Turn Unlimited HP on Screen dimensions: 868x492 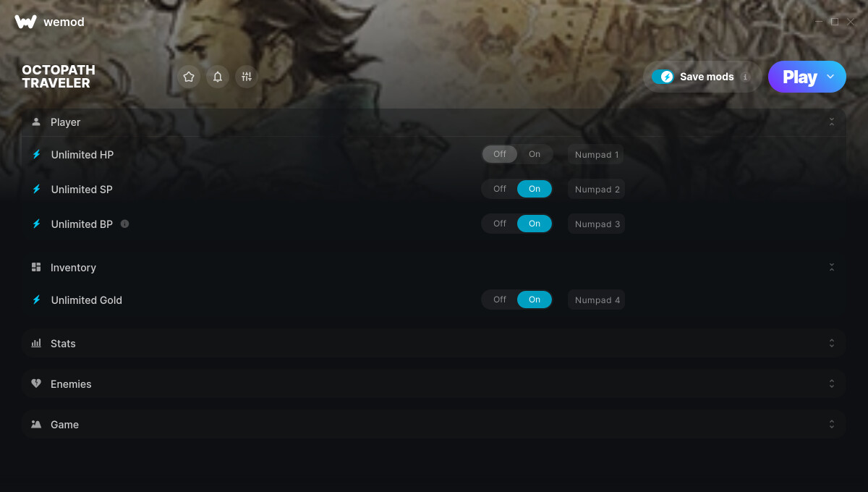(x=535, y=154)
